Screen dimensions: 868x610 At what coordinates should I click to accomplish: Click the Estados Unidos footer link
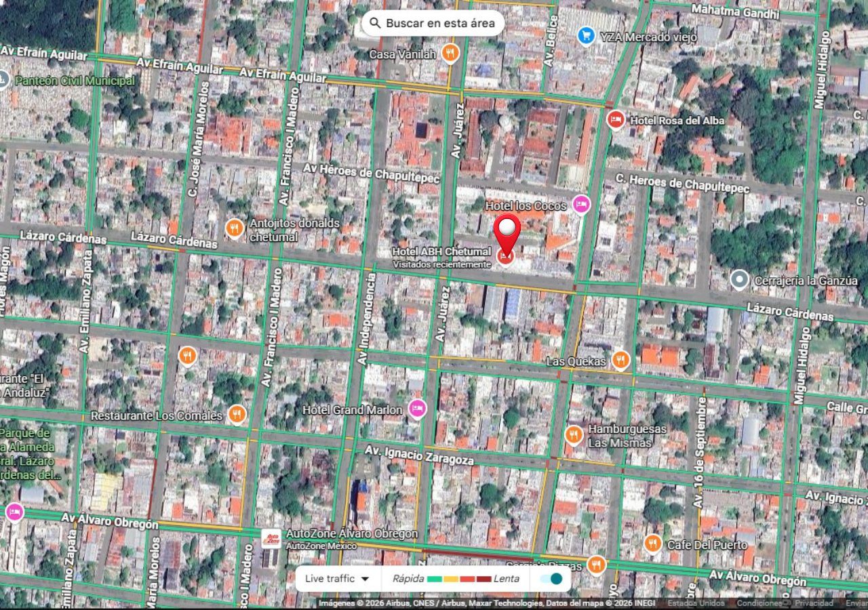click(x=696, y=603)
